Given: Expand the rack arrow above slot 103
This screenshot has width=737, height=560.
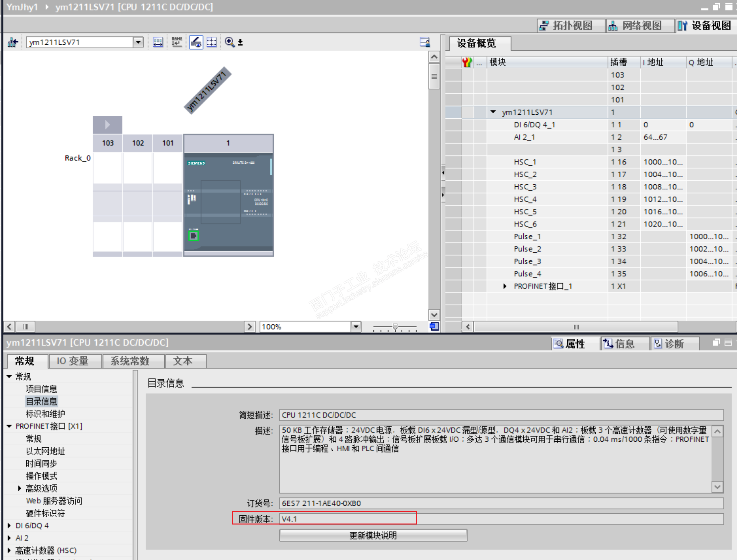Looking at the screenshot, I should coord(107,125).
